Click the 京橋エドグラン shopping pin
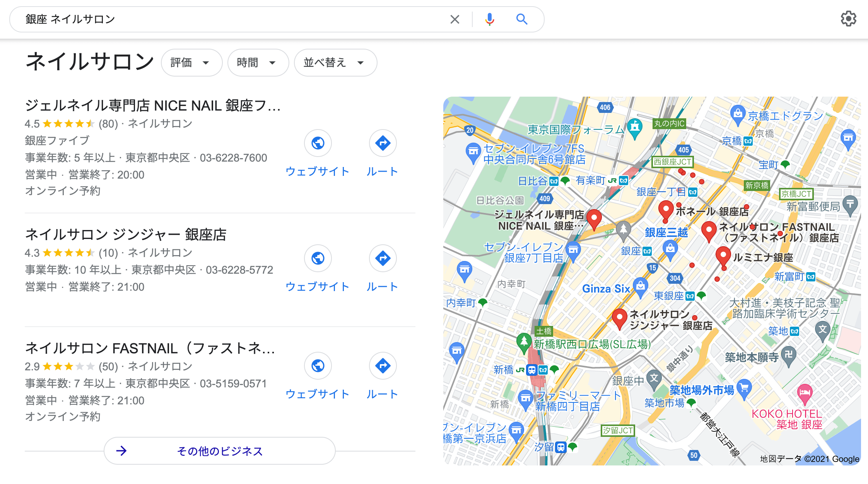Image resolution: width=868 pixels, height=484 pixels. (x=738, y=115)
